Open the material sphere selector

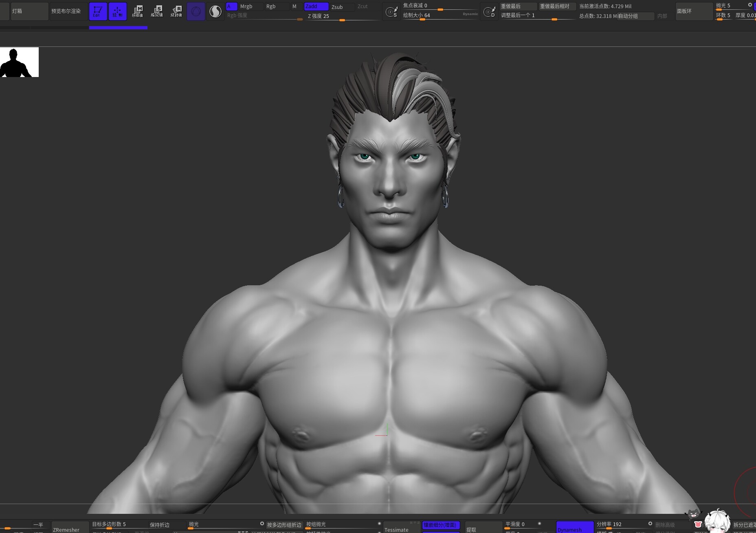tap(215, 11)
